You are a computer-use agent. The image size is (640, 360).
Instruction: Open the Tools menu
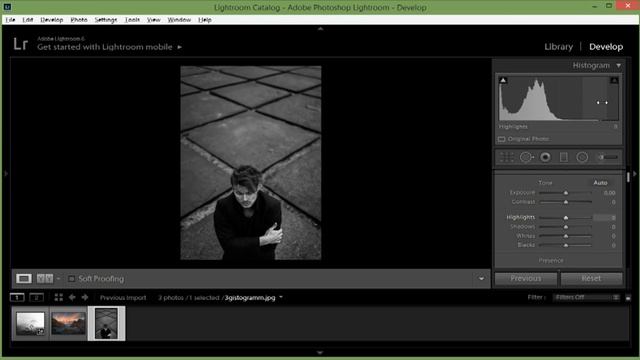tap(132, 20)
